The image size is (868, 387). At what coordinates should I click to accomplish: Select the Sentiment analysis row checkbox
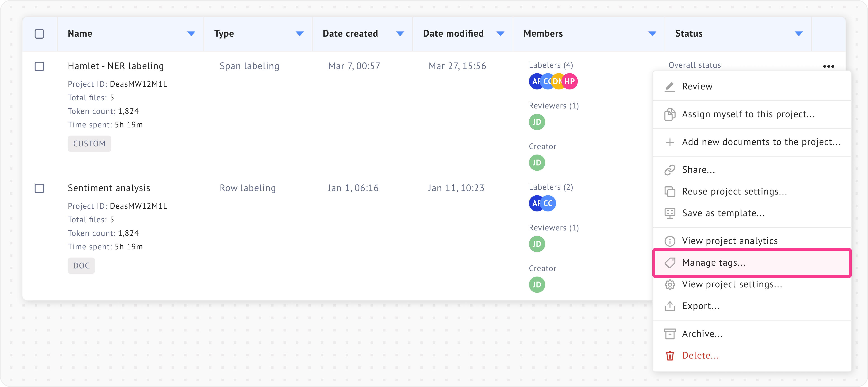(x=39, y=188)
